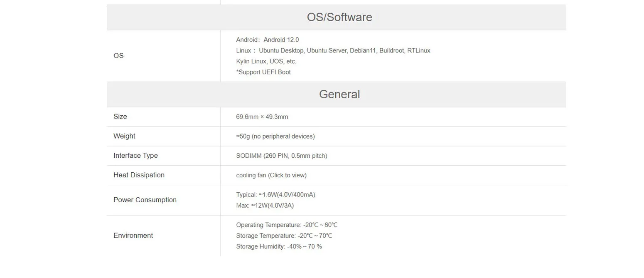
Task: Click the OS/Software section header
Action: click(339, 17)
